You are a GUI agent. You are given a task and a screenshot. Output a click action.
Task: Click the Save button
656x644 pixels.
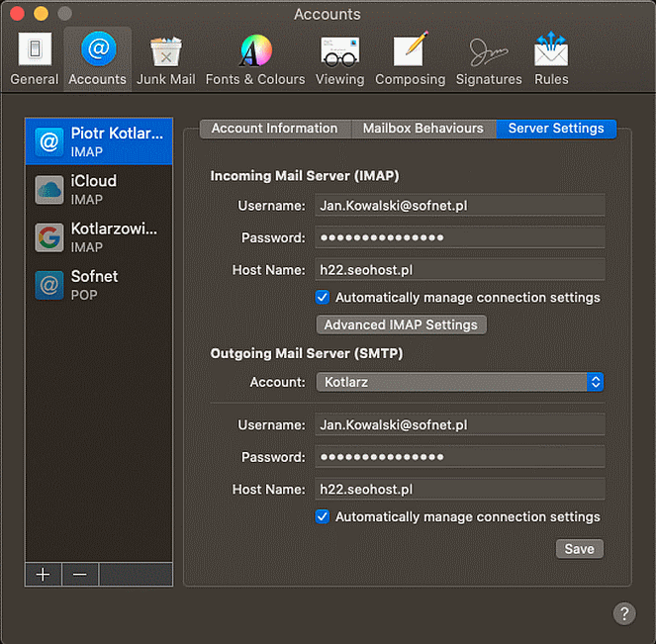[x=579, y=549]
